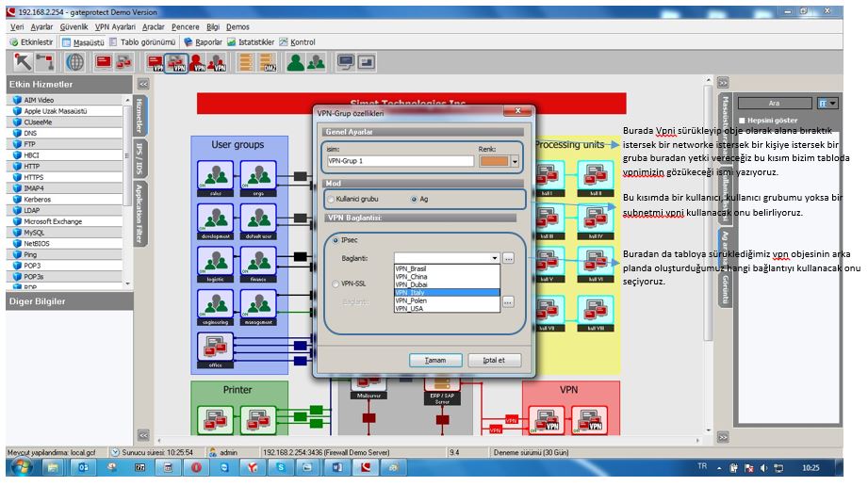This screenshot has width=868, height=486.
Task: Click the single VPN user icon
Action: (198, 63)
